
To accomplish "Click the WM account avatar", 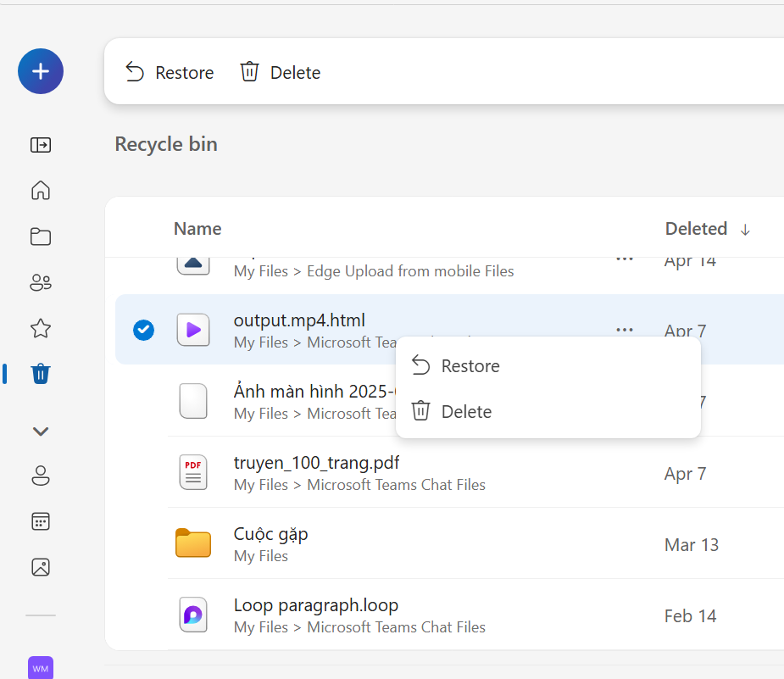I will pyautogui.click(x=41, y=668).
